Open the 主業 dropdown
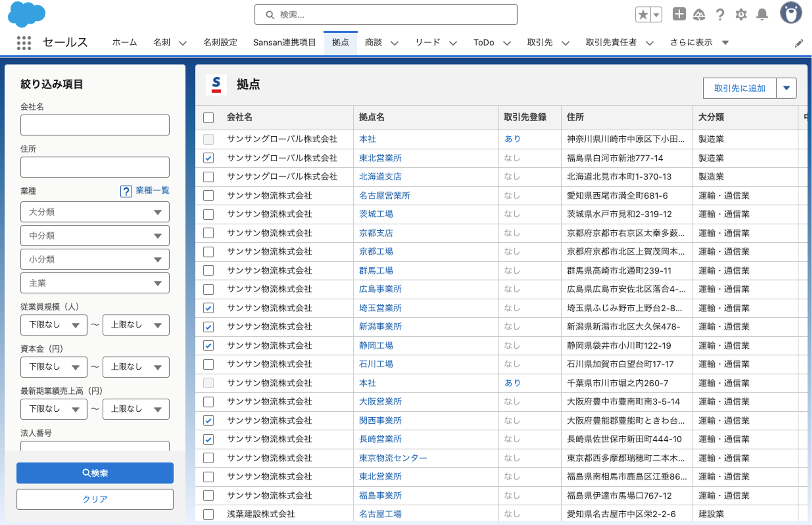812x525 pixels. (95, 283)
